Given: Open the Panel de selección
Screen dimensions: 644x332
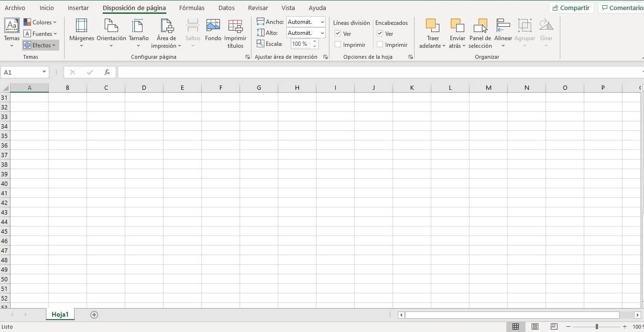Looking at the screenshot, I should 480,26.
